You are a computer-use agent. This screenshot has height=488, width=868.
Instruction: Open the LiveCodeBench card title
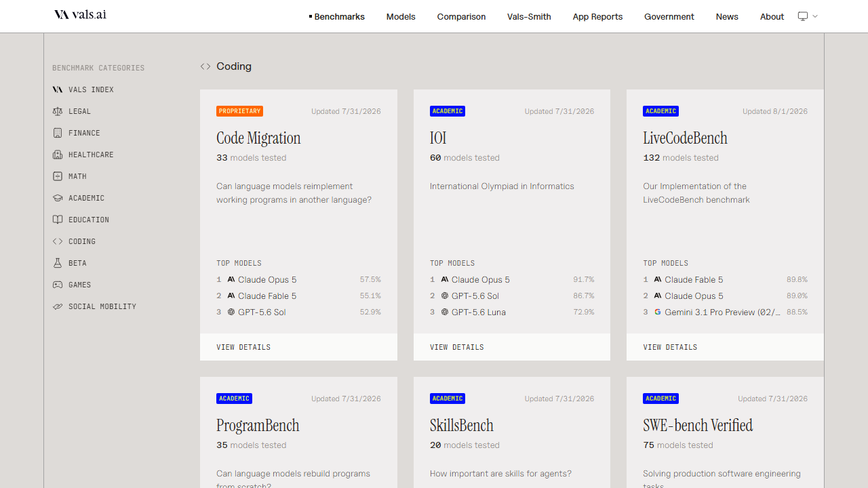point(685,138)
